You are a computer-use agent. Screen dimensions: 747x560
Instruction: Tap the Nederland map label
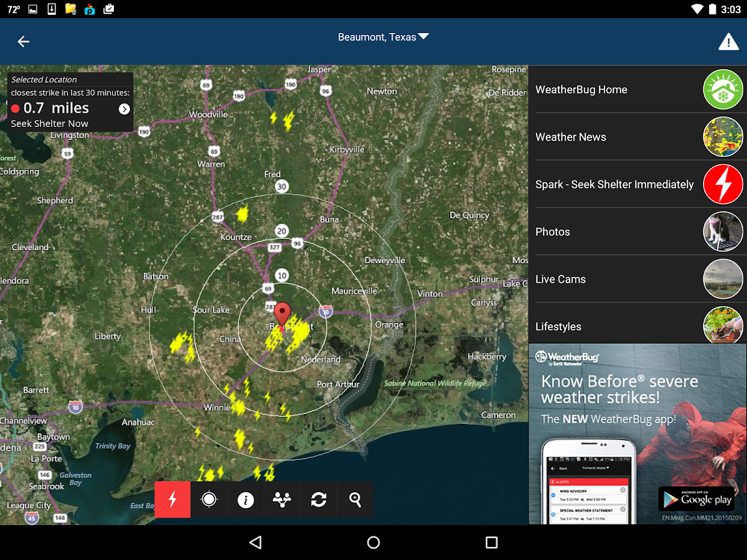(x=321, y=360)
